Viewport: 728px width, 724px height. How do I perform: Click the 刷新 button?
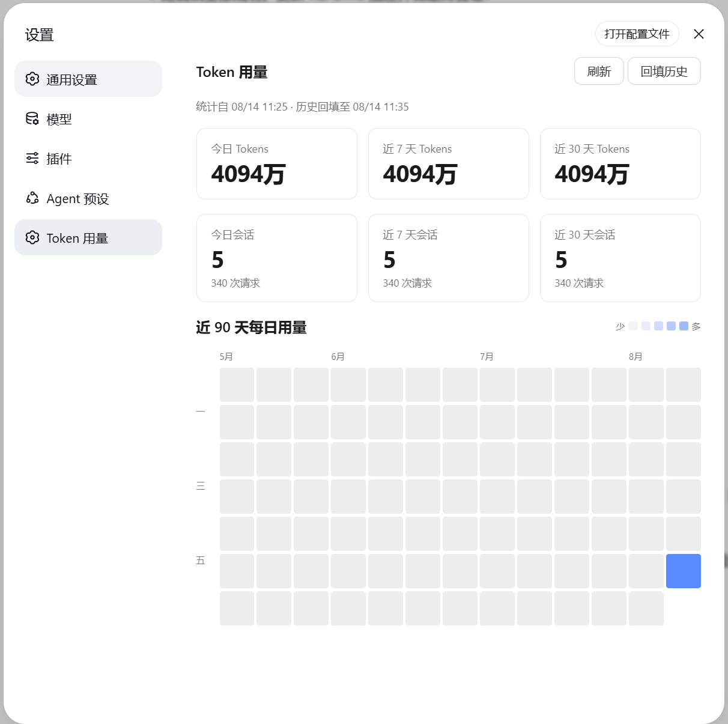[599, 71]
